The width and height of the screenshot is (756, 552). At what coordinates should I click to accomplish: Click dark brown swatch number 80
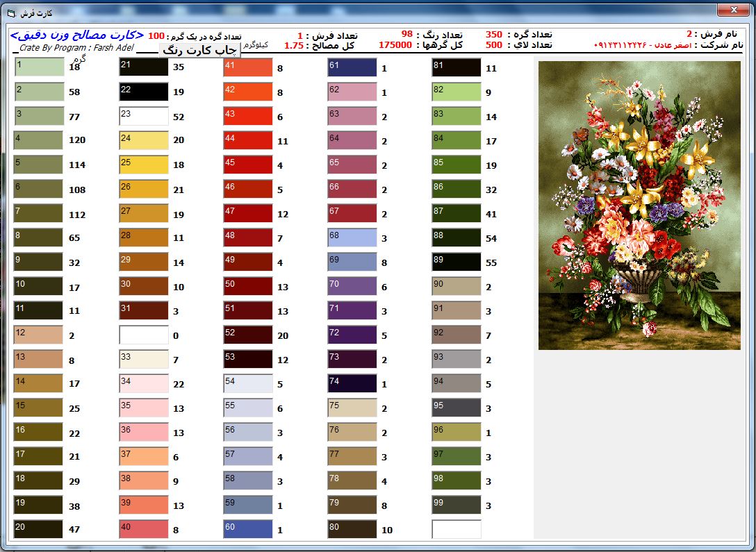click(352, 529)
